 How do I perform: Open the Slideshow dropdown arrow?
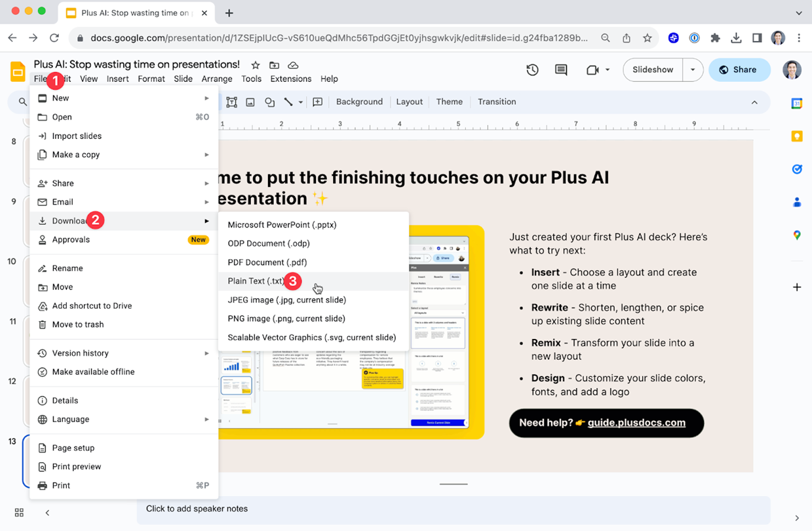(x=693, y=69)
